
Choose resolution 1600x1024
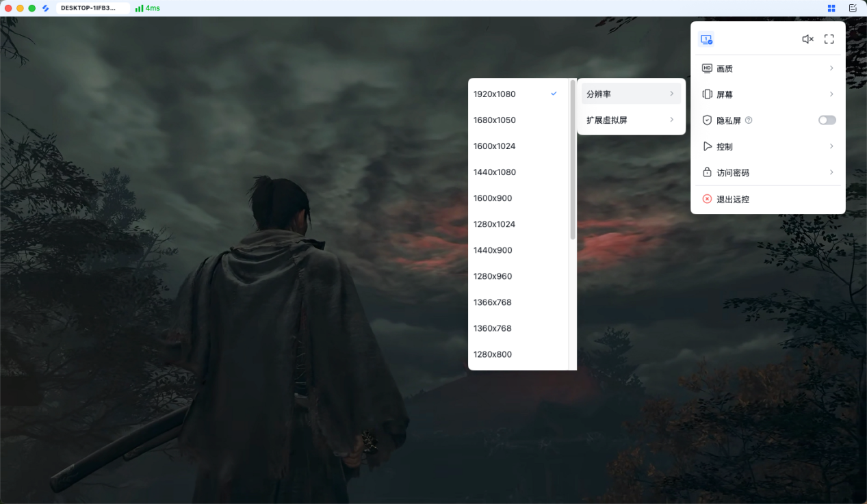518,146
